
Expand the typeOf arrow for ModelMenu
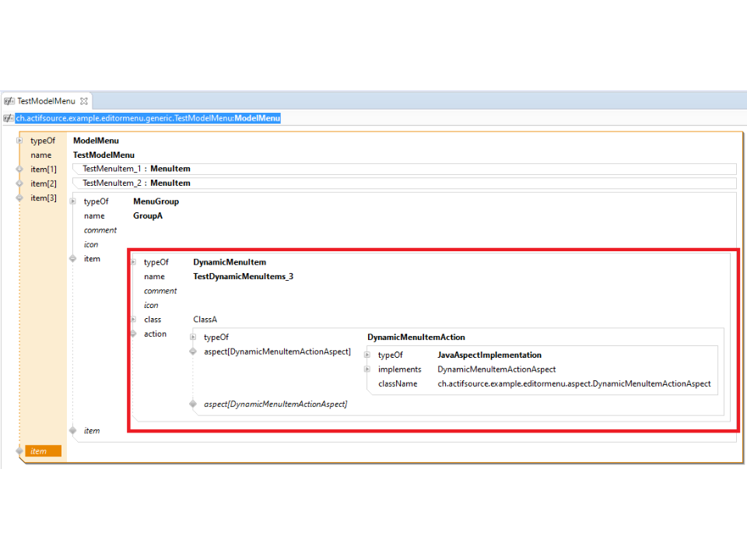[x=19, y=141]
